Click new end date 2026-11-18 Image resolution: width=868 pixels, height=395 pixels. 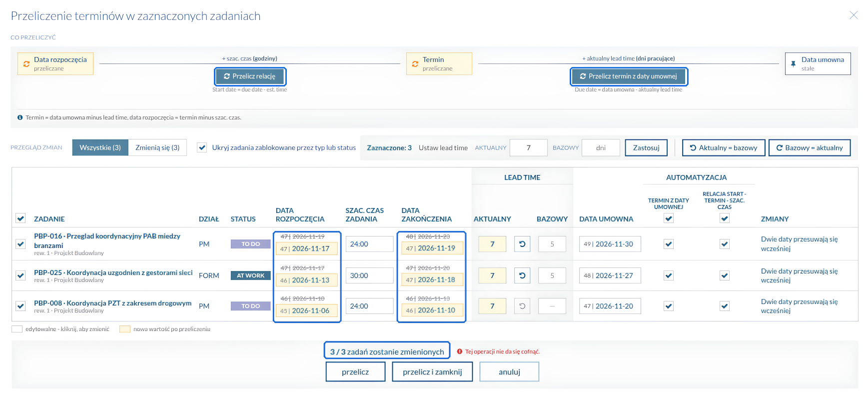[432, 279]
